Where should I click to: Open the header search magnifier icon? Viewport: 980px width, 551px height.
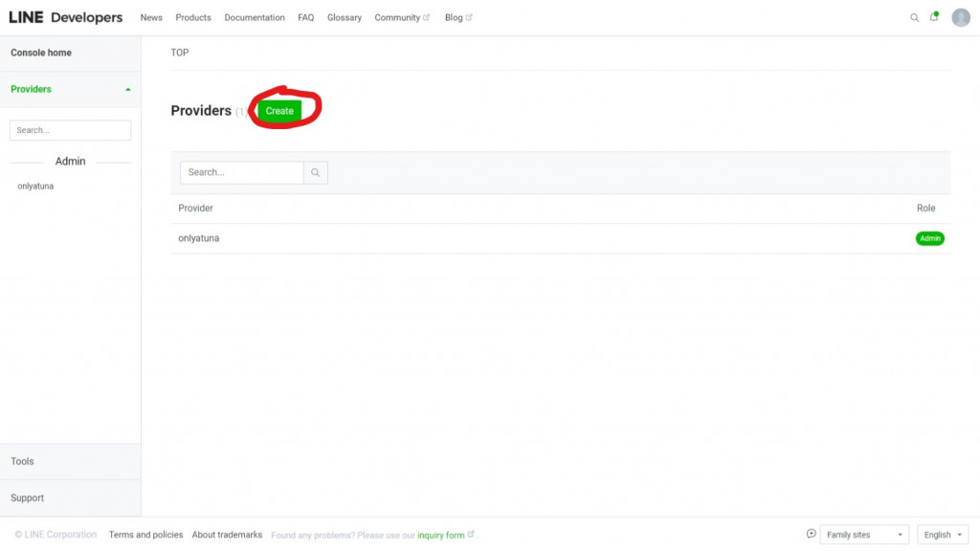[x=914, y=17]
